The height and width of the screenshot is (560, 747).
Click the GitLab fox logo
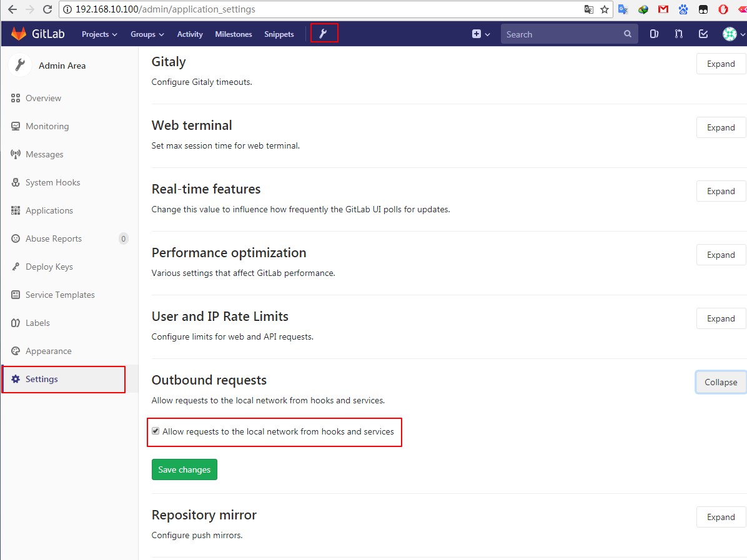click(x=19, y=34)
